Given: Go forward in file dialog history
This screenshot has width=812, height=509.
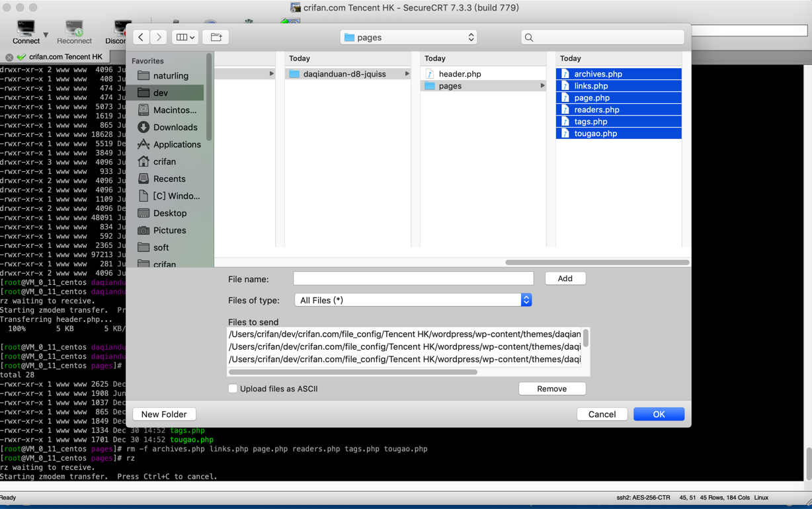Looking at the screenshot, I should pyautogui.click(x=159, y=37).
